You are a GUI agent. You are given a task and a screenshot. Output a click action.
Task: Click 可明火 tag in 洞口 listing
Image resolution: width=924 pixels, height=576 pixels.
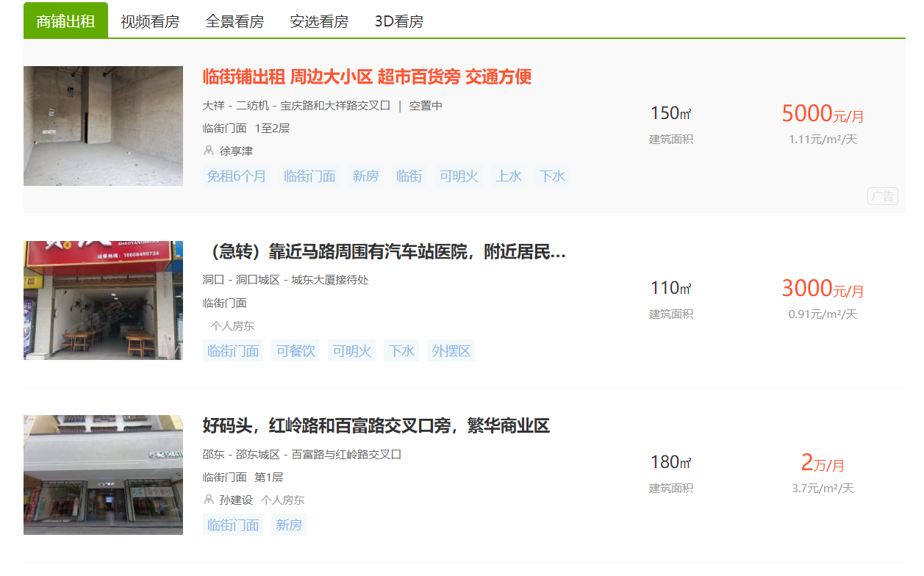coord(351,350)
